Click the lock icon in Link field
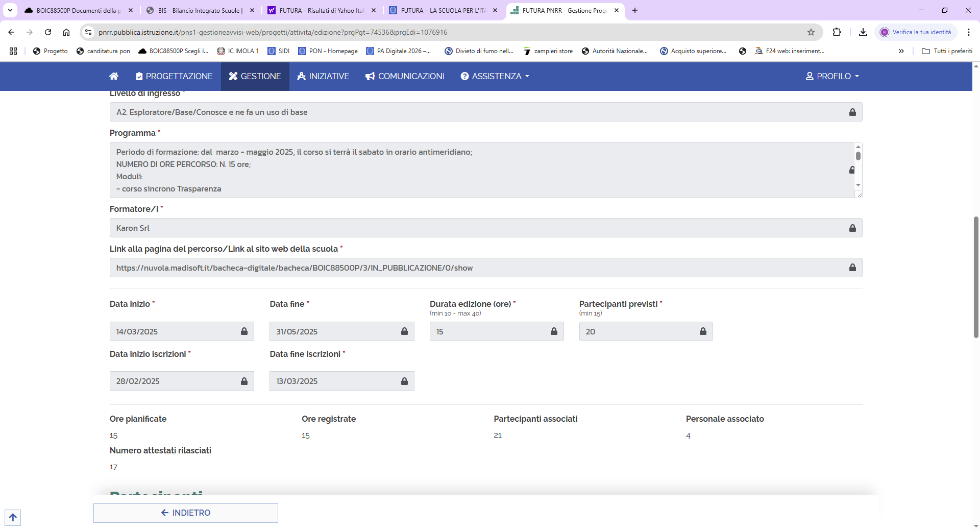The width and height of the screenshot is (980, 531). [x=852, y=268]
